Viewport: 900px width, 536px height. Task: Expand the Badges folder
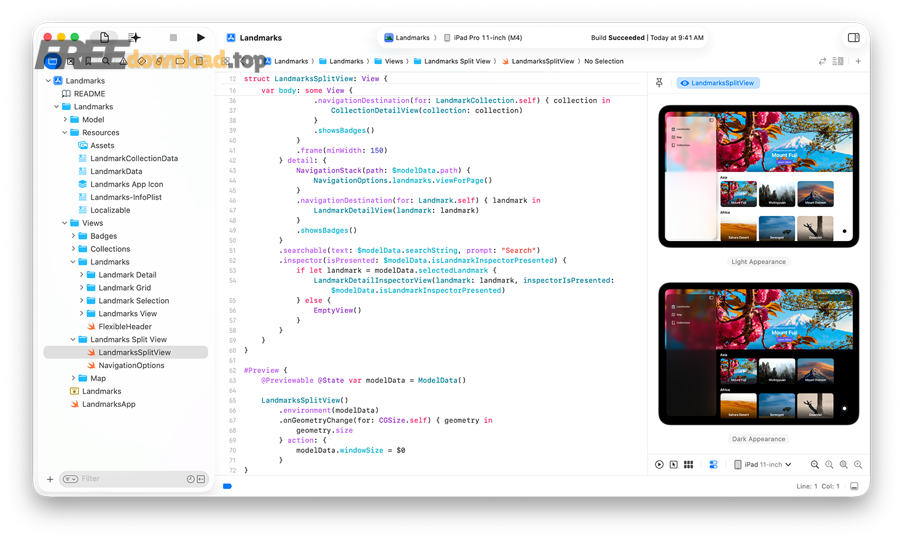coord(73,236)
